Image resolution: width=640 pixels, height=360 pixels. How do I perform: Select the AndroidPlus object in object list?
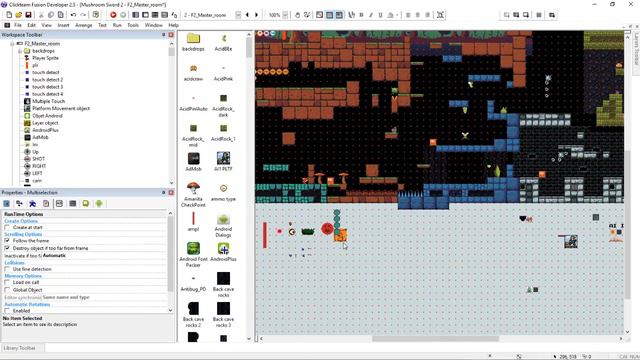223,251
